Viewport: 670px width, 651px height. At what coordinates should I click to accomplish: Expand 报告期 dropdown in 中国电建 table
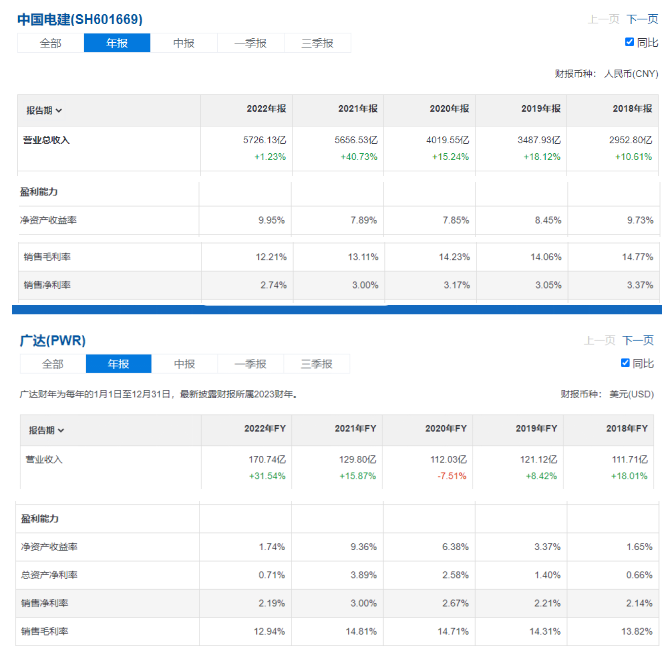(x=44, y=111)
